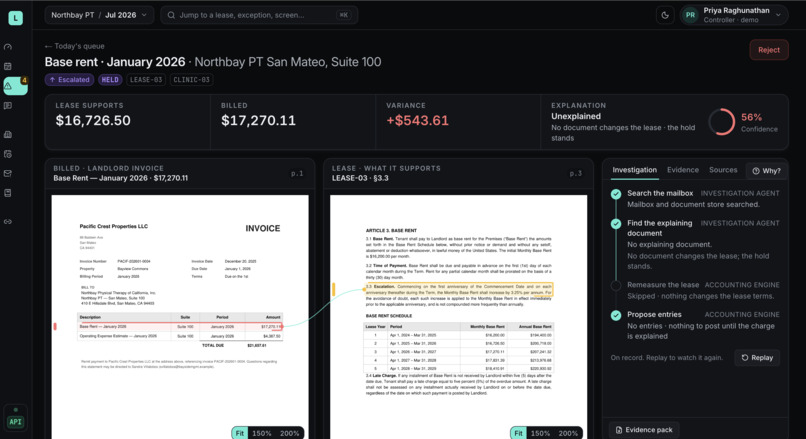Open the calendar icon in sidebar
Screen dimensions: 806x439
(x=8, y=66)
